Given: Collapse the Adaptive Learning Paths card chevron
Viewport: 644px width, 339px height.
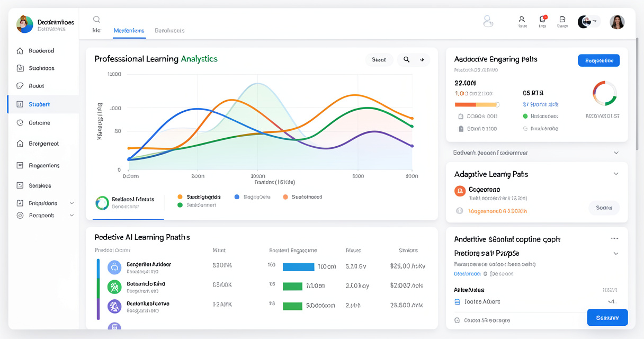Looking at the screenshot, I should click(616, 174).
